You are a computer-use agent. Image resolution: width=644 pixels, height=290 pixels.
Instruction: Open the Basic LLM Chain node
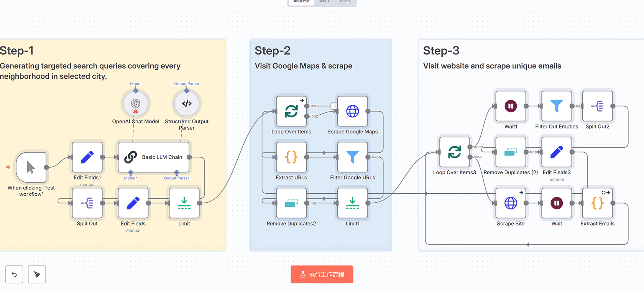point(154,157)
